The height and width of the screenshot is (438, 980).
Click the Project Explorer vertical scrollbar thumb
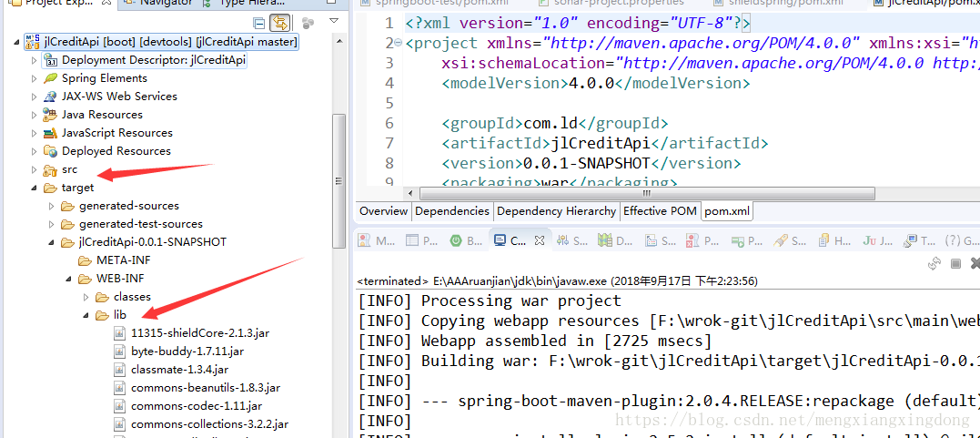(338, 181)
